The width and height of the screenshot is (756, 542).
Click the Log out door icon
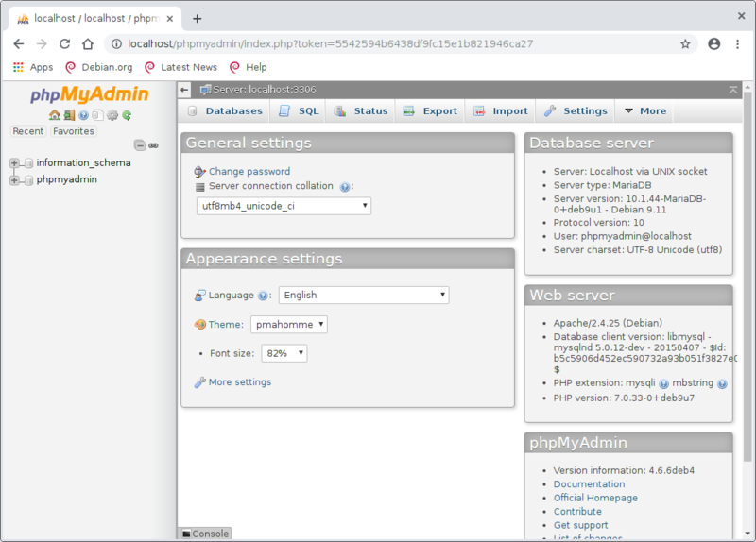pos(69,115)
